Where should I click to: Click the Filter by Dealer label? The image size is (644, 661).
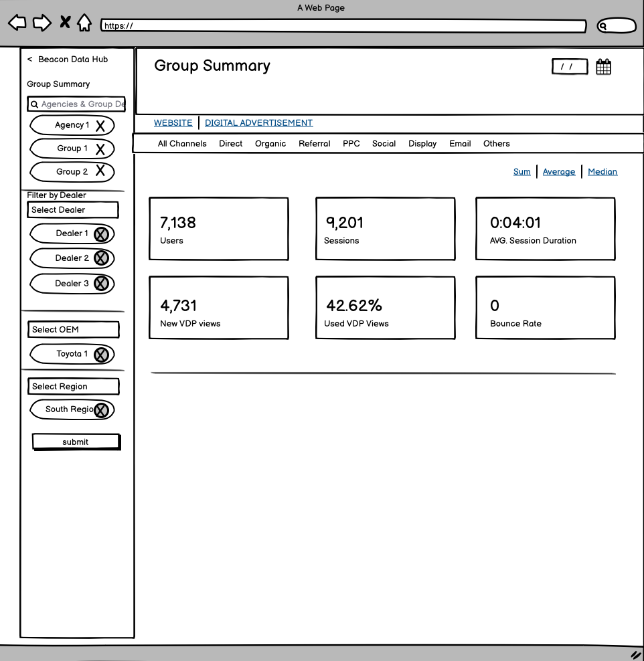[56, 195]
